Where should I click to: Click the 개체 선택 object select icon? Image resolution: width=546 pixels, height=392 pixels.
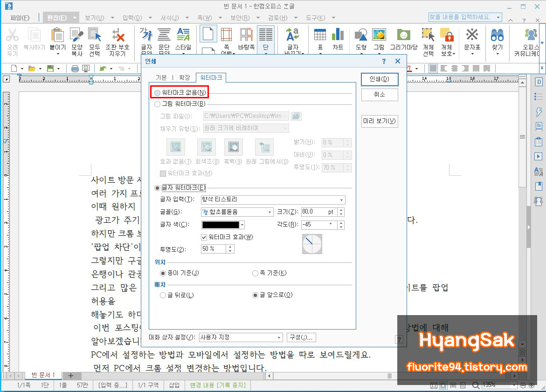coord(428,35)
